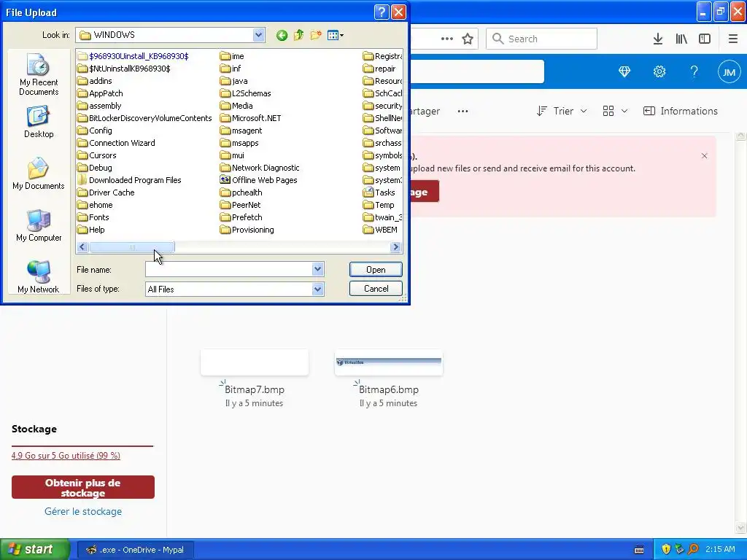Expand the Look in WINDOWS dropdown
This screenshot has width=747, height=560.
point(259,35)
